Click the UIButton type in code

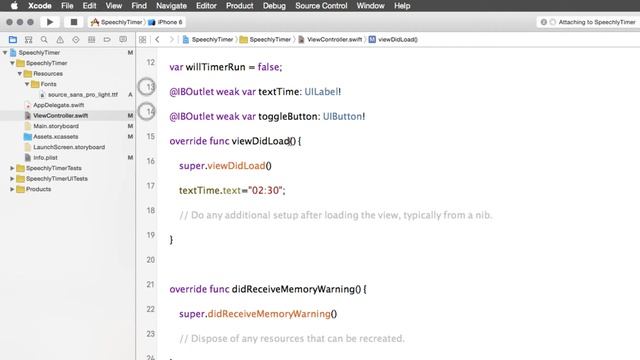pos(342,116)
